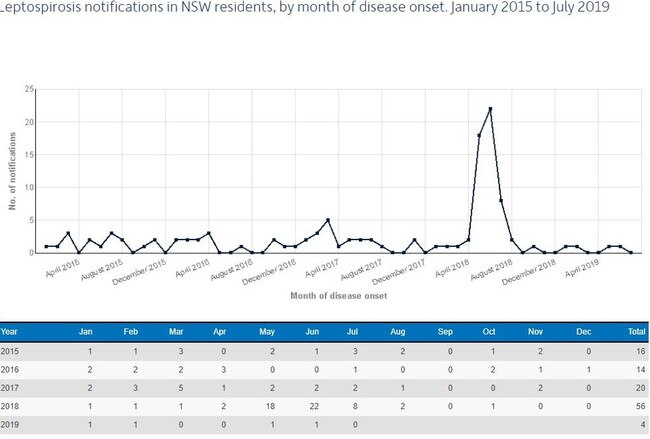Viewport: 650px width, 439px height.
Task: Click the 2016 Apr cell showing 3
Action: pyautogui.click(x=223, y=369)
